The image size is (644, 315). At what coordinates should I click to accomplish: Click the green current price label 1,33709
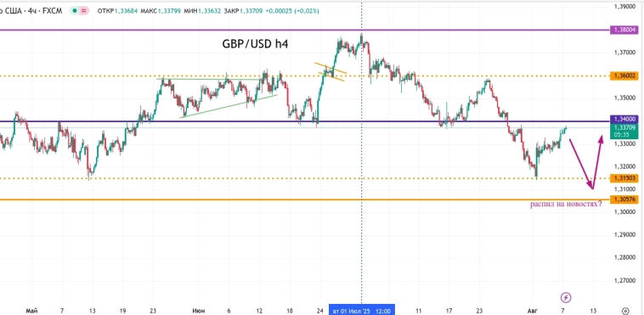tap(624, 127)
